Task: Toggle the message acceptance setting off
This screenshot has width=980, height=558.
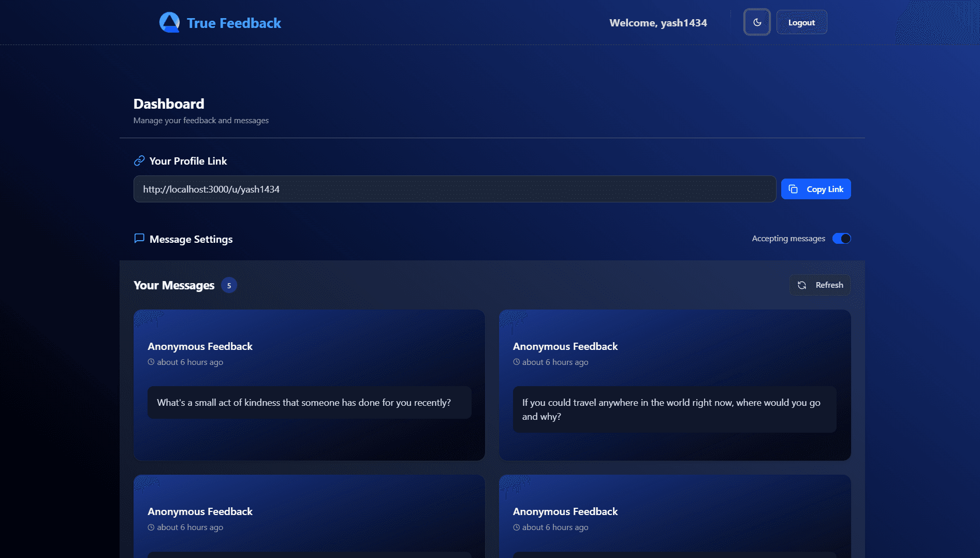Action: click(x=841, y=239)
